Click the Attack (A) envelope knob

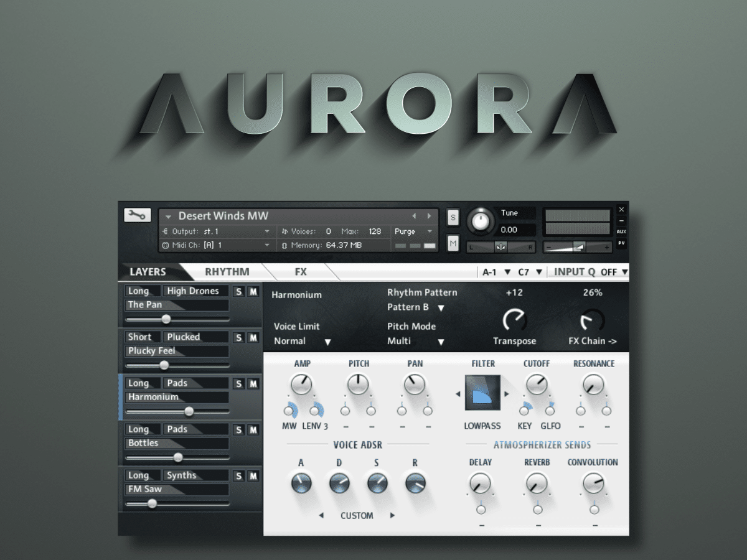pyautogui.click(x=301, y=483)
